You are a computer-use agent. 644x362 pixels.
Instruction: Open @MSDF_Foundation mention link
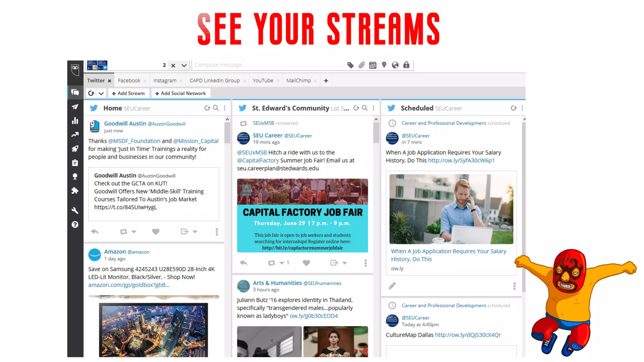coord(134,141)
